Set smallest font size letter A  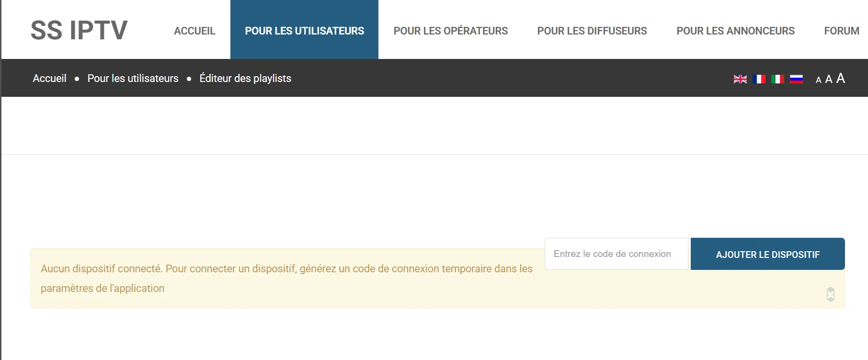pyautogui.click(x=818, y=80)
